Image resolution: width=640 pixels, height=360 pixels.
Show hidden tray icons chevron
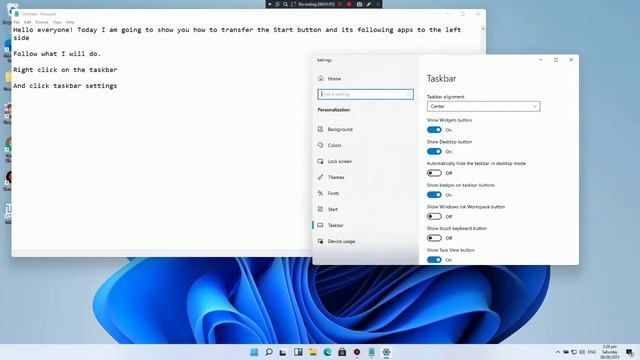coord(558,352)
